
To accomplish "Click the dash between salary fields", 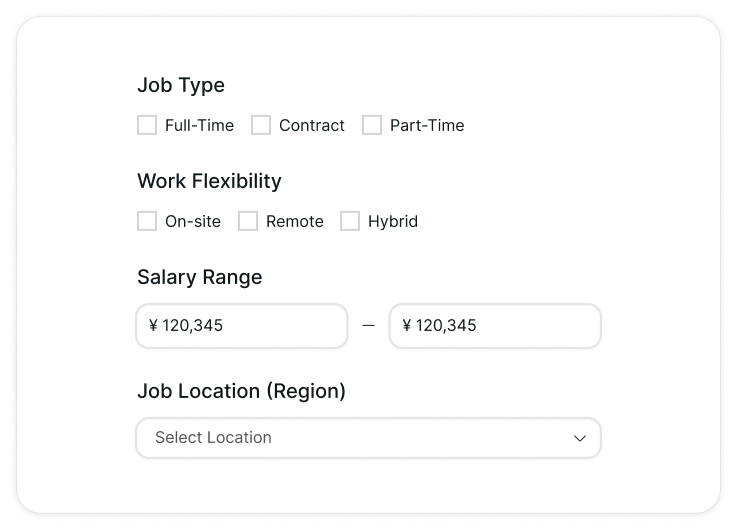I will pos(368,326).
